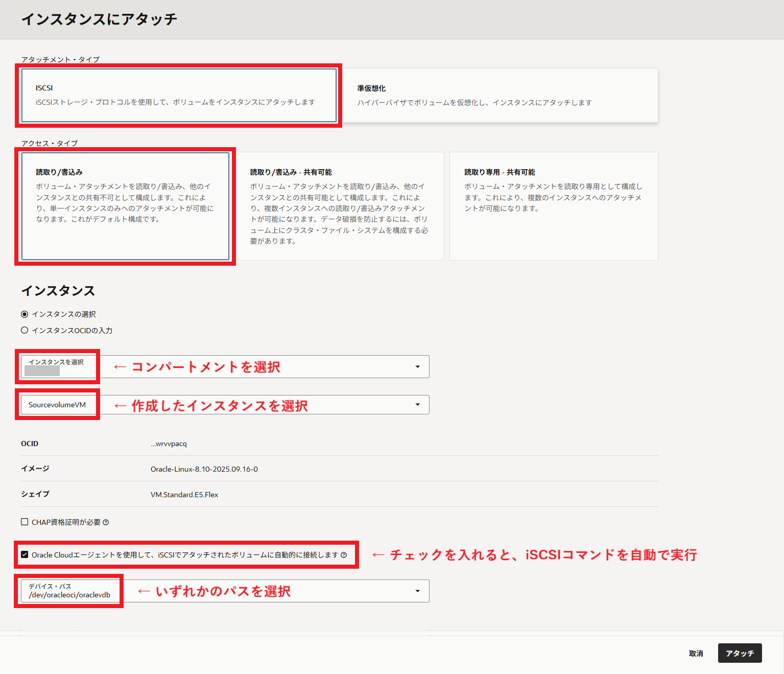This screenshot has height=674, width=784.
Task: Enable the CHAP資格証明が必要 checkbox
Action: point(25,522)
